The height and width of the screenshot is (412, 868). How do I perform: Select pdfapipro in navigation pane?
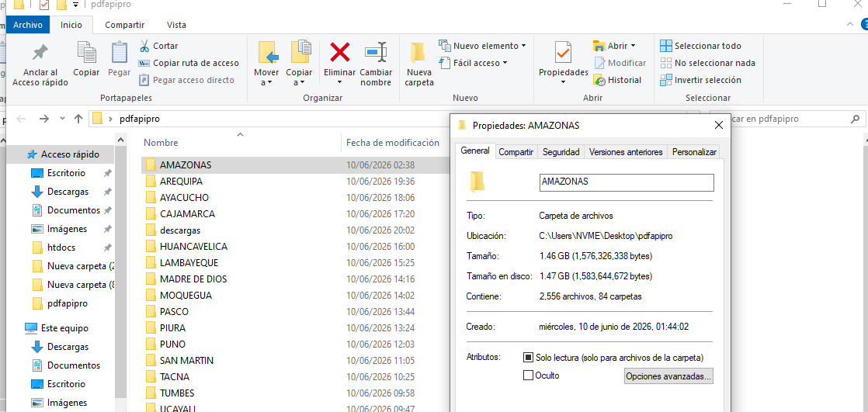[67, 303]
